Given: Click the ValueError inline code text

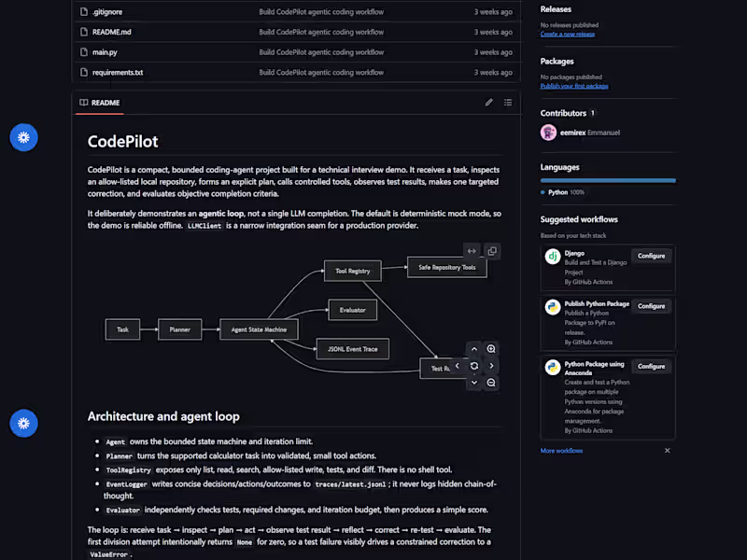Looking at the screenshot, I should 108,554.
